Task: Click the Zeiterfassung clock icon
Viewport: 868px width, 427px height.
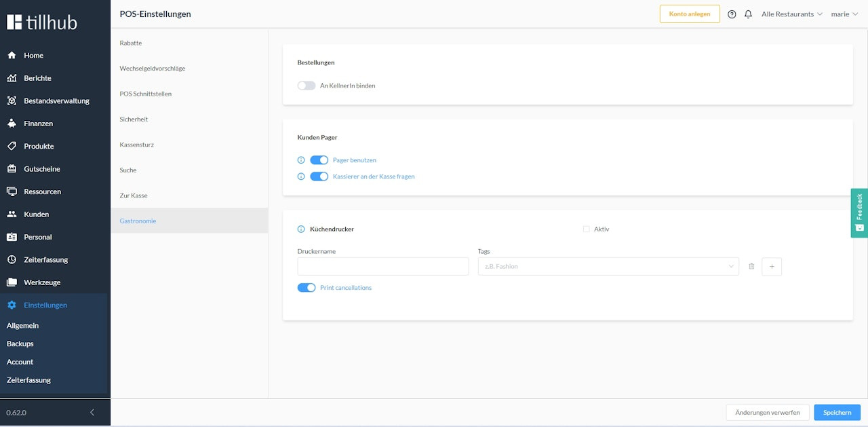Action: 12,259
